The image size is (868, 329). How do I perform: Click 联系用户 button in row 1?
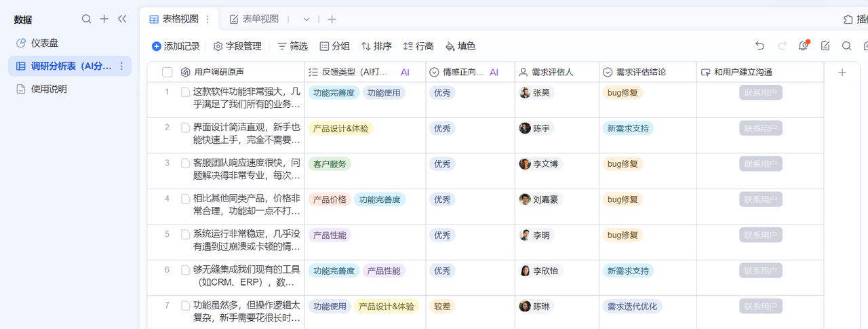[x=760, y=93]
